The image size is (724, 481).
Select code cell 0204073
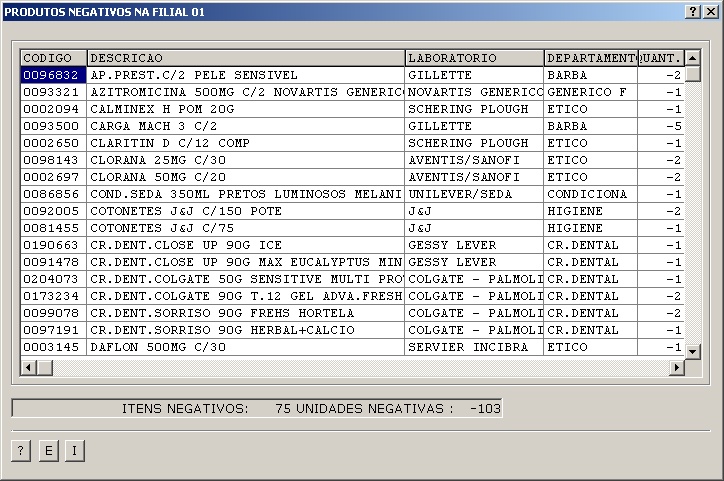pyautogui.click(x=54, y=279)
